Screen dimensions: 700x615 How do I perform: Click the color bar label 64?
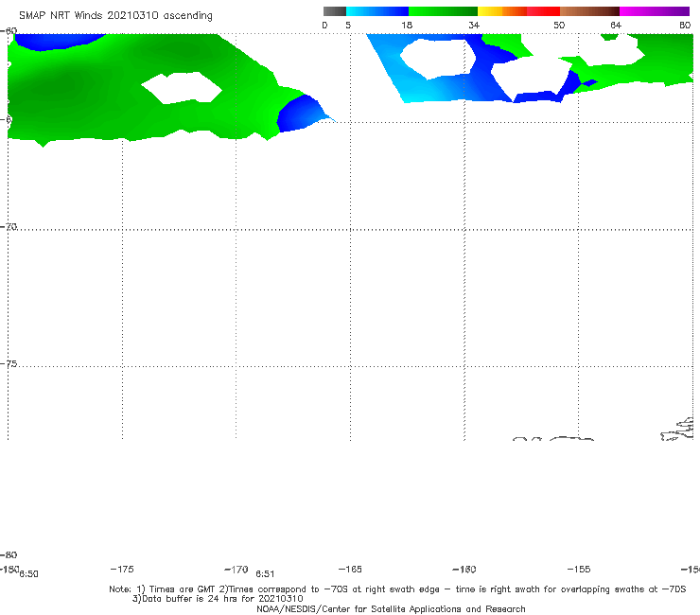click(x=616, y=25)
